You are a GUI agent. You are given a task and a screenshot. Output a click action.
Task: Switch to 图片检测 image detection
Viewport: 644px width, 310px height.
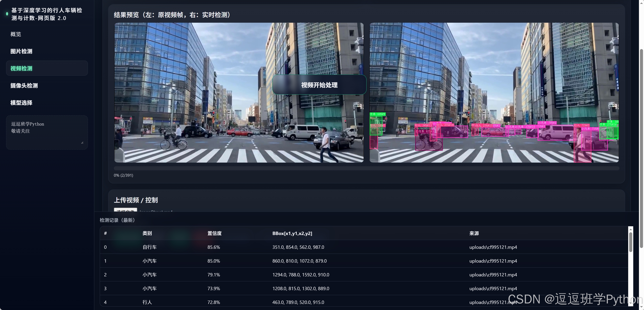coord(21,51)
